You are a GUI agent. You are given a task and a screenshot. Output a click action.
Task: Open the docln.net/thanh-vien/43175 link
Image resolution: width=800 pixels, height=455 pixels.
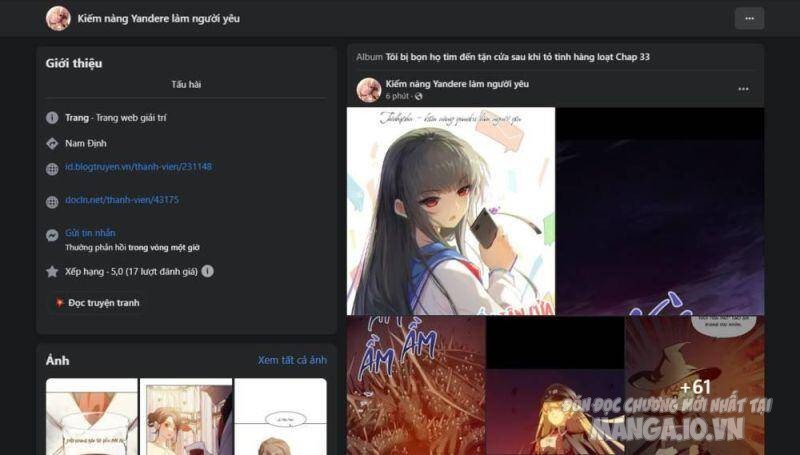(x=122, y=200)
